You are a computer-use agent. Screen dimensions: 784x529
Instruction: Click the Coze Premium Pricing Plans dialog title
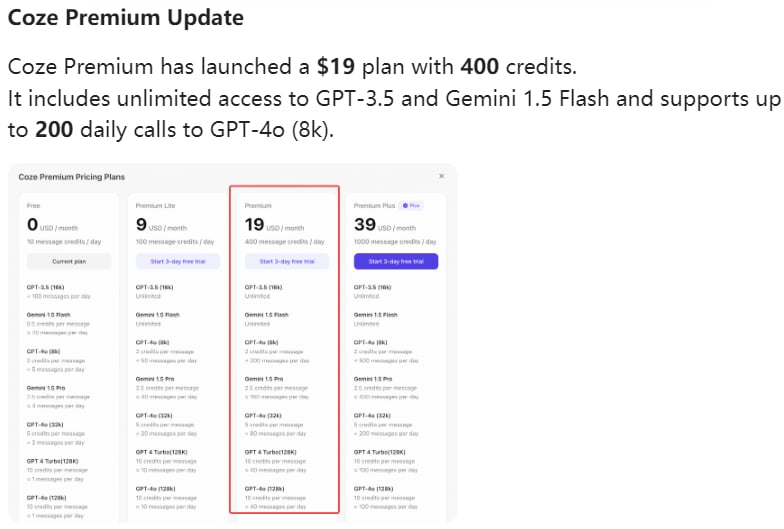pyautogui.click(x=72, y=177)
